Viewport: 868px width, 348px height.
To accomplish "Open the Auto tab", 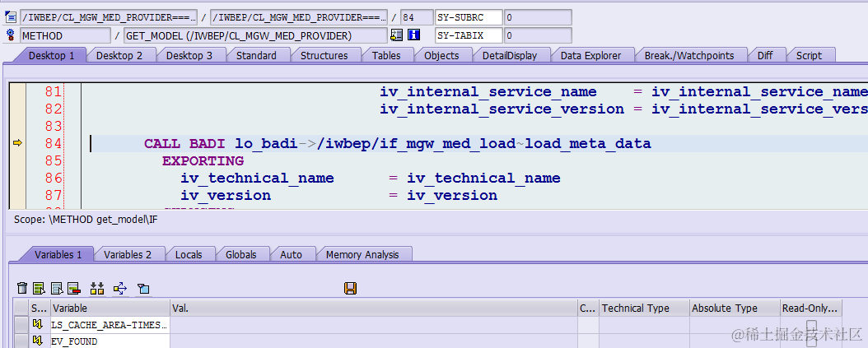I will click(291, 254).
